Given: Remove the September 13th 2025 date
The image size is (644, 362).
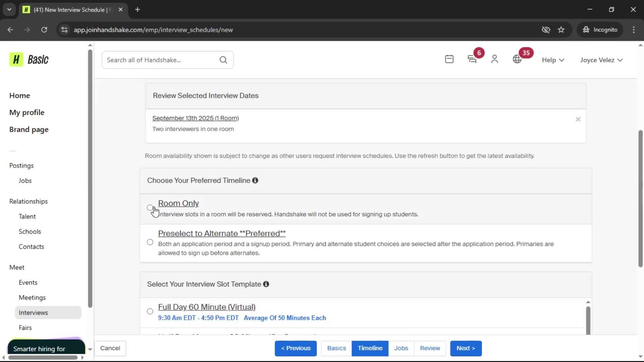Looking at the screenshot, I should point(578,119).
